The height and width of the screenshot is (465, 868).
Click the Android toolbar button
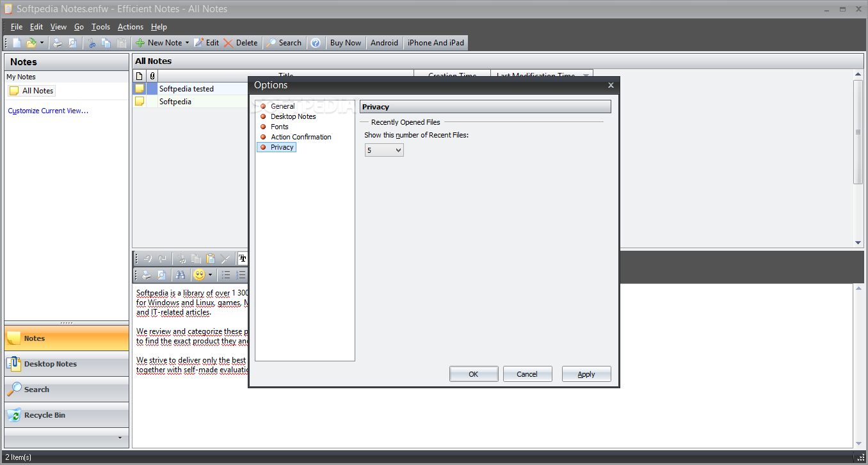[x=385, y=43]
